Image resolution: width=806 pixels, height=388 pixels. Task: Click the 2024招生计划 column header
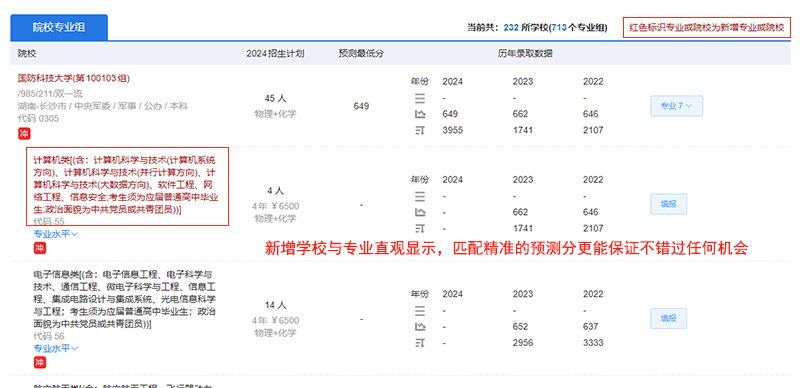pyautogui.click(x=275, y=53)
